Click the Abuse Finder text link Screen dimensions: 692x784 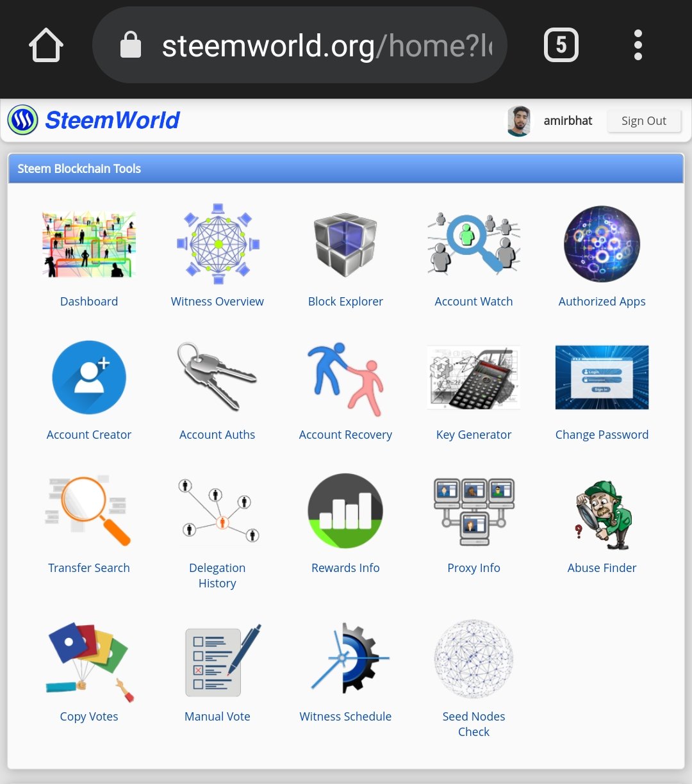point(602,568)
